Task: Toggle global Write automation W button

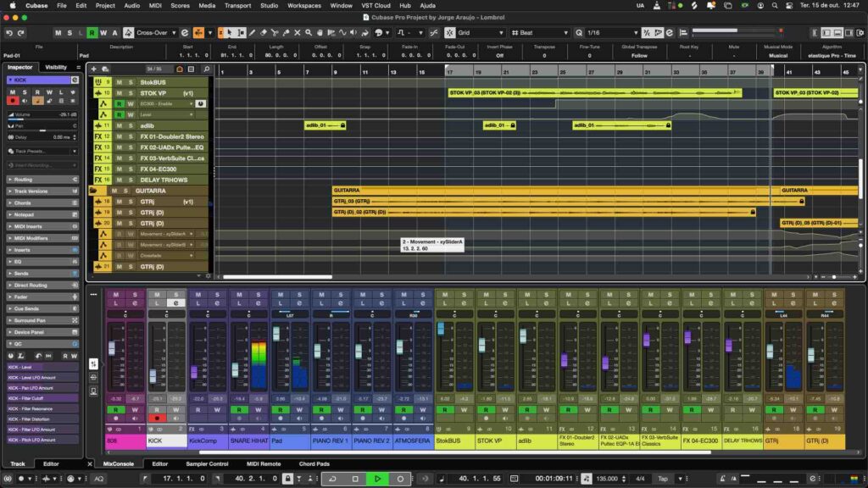Action: pos(103,33)
